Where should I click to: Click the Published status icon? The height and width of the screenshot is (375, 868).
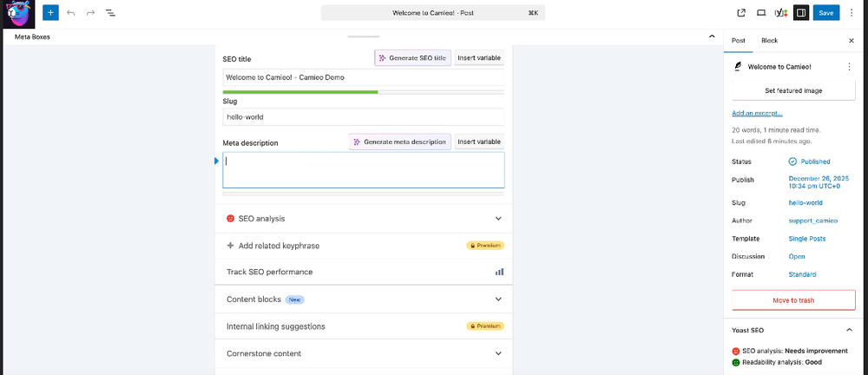tap(792, 161)
